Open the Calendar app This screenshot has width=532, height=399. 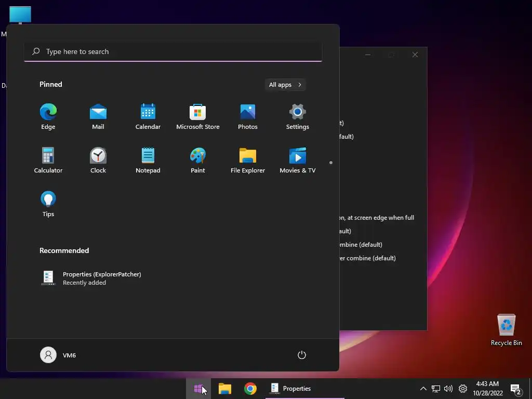[148, 117]
